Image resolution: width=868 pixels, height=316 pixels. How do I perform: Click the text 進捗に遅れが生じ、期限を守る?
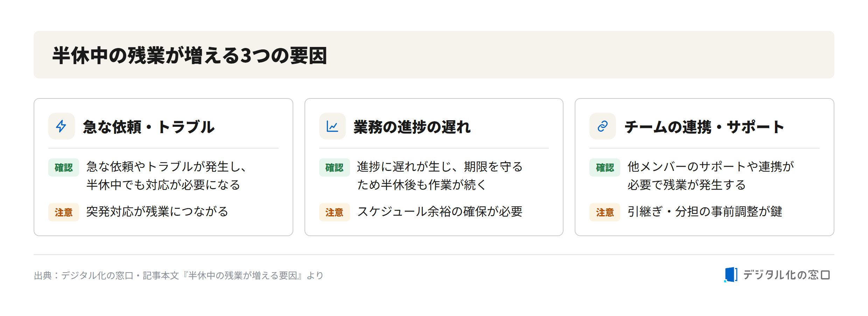(x=440, y=167)
